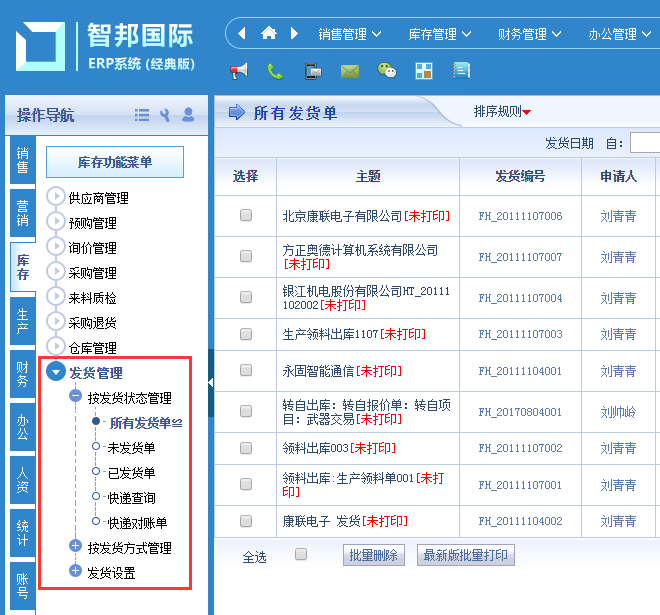Open the mobile SMS icon

pyautogui.click(x=312, y=71)
